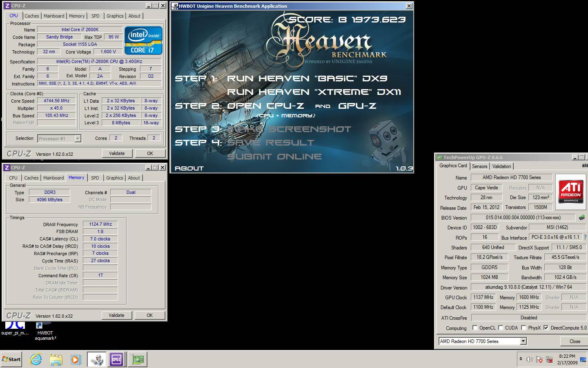The image size is (588, 368).
Task: Switch to the CPU-Z taskbar item
Action: pyautogui.click(x=116, y=359)
